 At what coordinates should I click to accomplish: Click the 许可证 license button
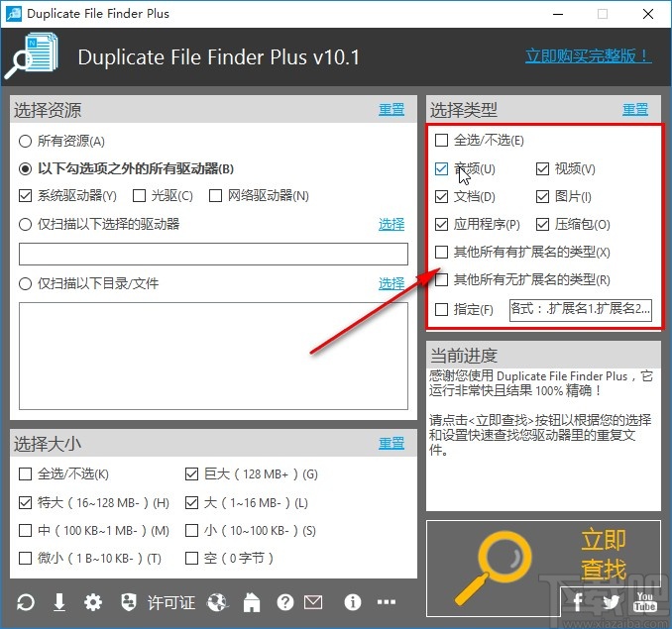[x=171, y=602]
